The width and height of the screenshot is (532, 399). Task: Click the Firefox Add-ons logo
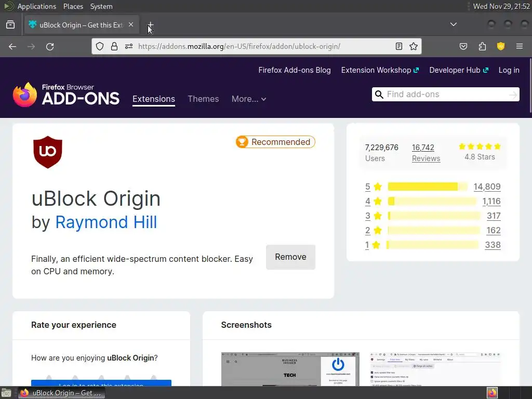coord(66,95)
